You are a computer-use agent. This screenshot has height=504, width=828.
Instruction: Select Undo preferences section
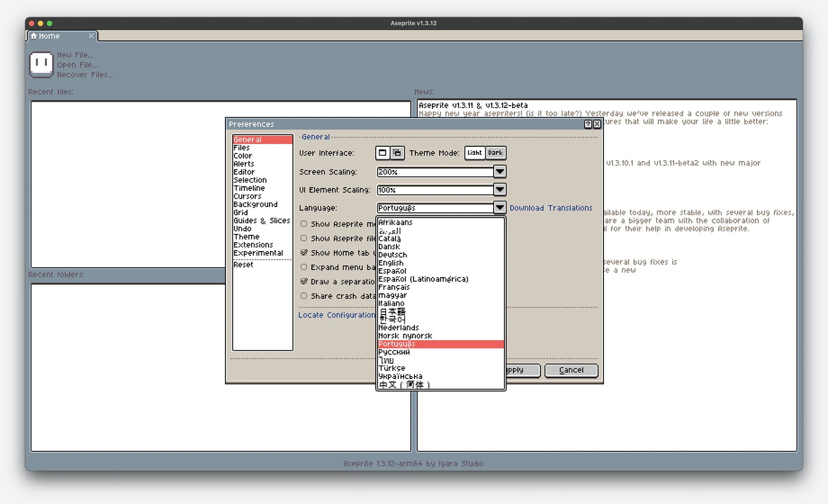(263, 229)
